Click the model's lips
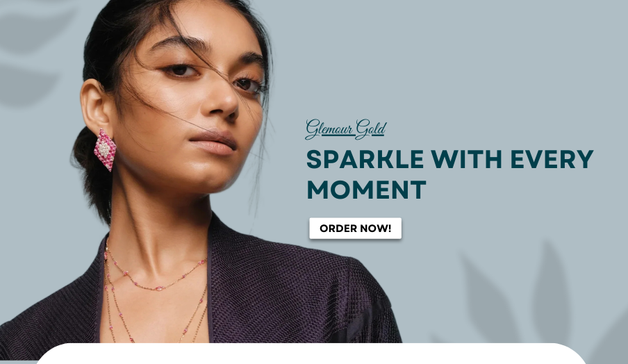Viewport: 628px width, 364px height. [213, 143]
